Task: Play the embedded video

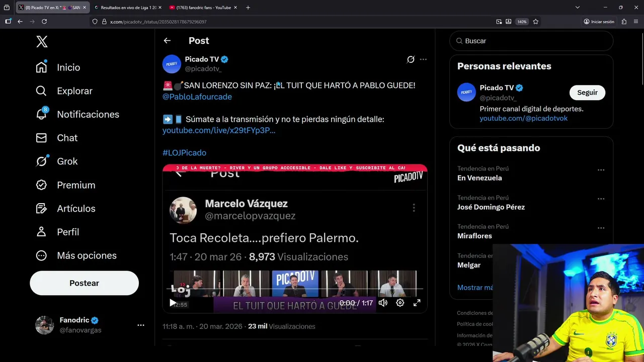Action: 173,303
